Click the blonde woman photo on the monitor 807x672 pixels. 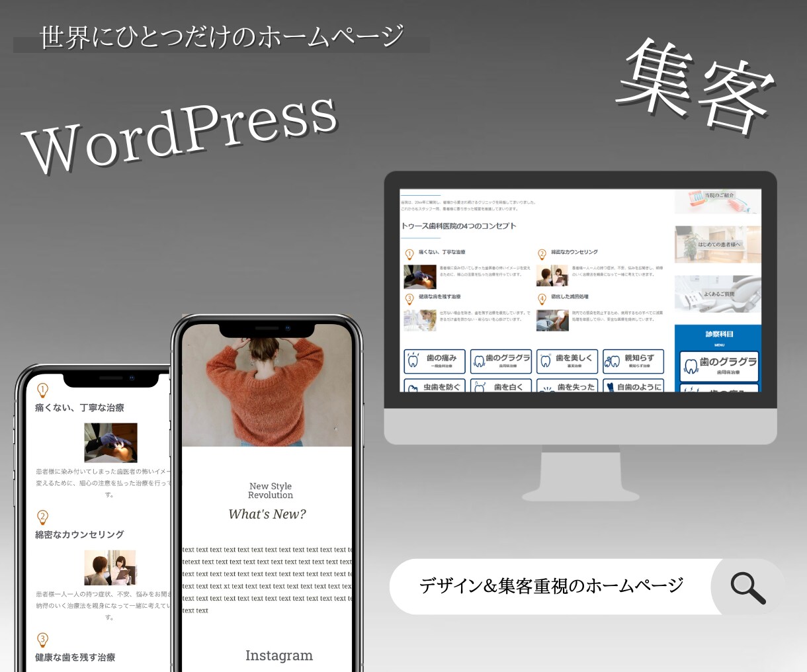point(420,320)
